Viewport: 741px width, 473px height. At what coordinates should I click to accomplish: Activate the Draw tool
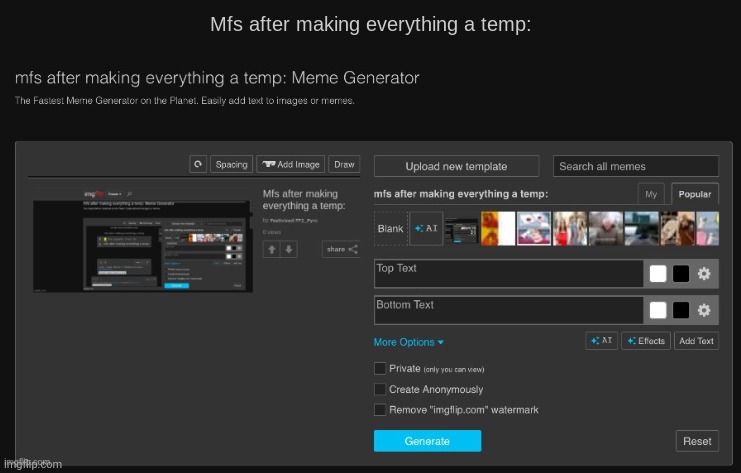point(344,164)
